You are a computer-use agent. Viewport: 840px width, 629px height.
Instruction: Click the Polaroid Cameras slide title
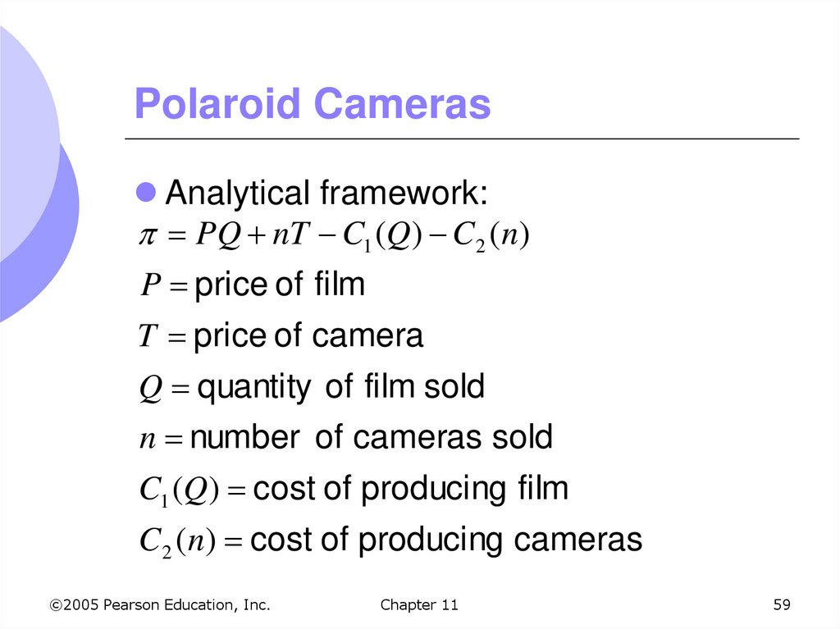pyautogui.click(x=313, y=104)
